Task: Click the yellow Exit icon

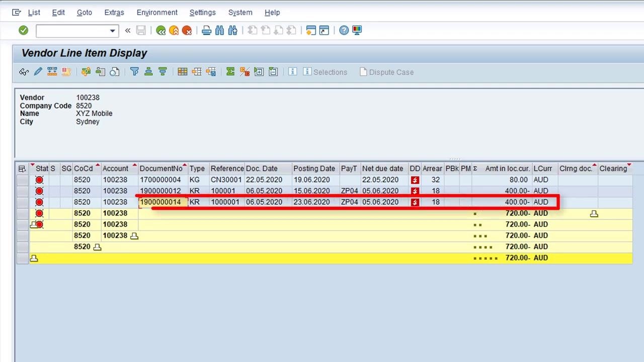Action: point(174,31)
